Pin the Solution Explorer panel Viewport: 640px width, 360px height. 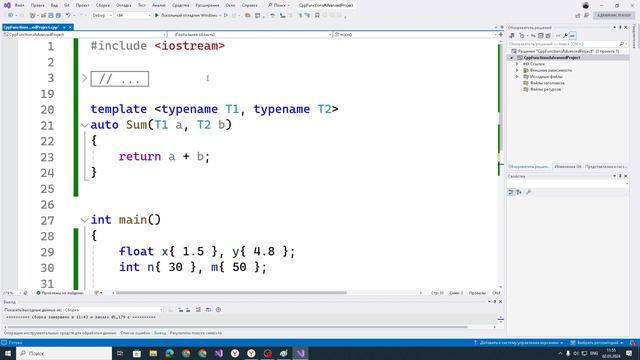[x=620, y=27]
